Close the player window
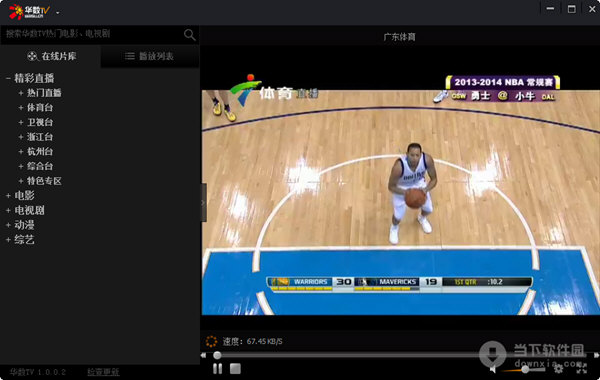 (x=592, y=9)
